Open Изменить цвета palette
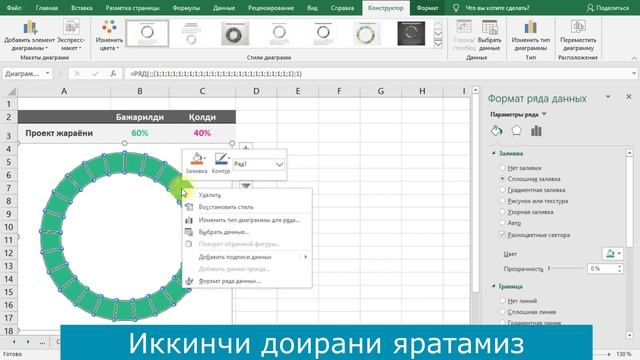 point(109,35)
